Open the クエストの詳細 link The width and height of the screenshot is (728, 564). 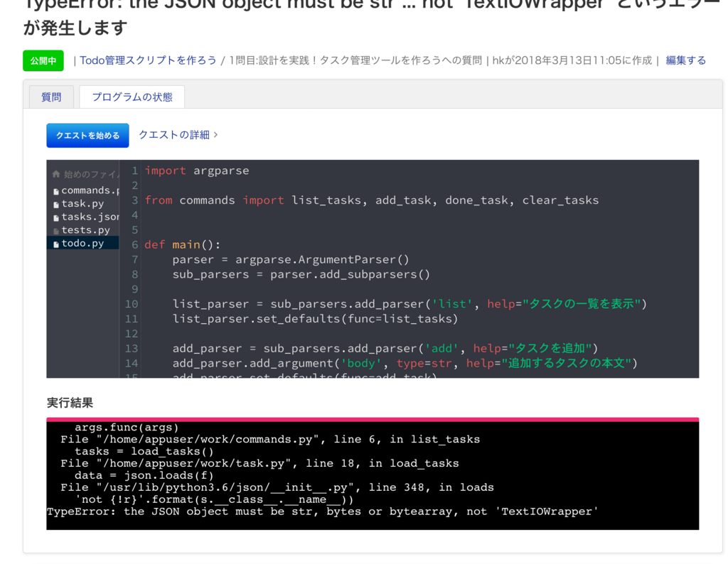pos(174,135)
